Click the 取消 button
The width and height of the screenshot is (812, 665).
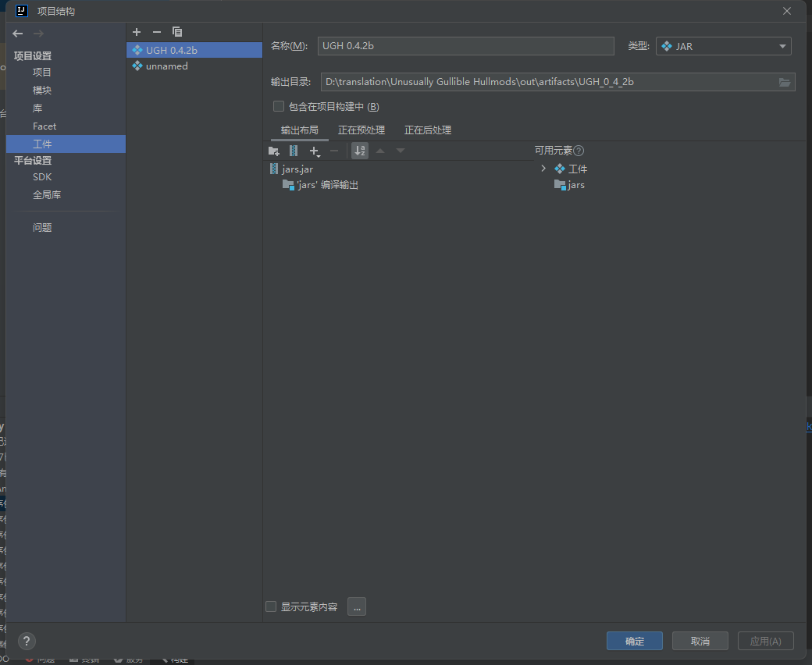pos(700,641)
